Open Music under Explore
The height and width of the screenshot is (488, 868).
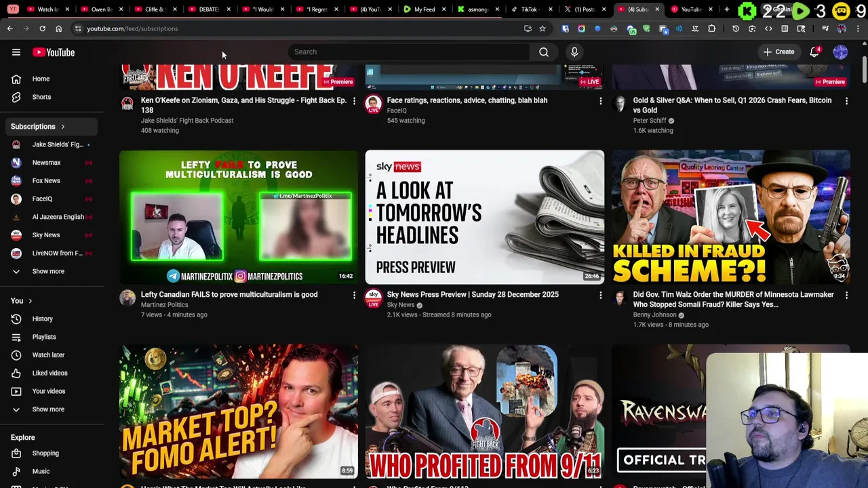pyautogui.click(x=52, y=471)
